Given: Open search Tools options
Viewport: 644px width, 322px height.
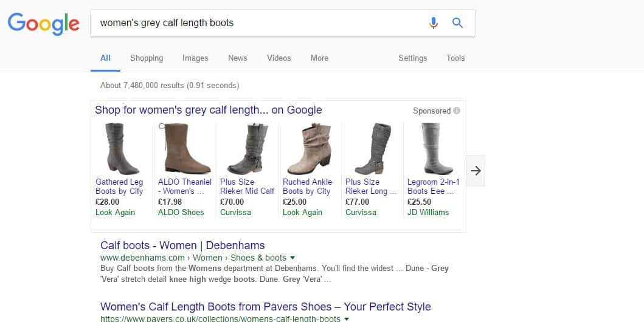Looking at the screenshot, I should pyautogui.click(x=455, y=58).
